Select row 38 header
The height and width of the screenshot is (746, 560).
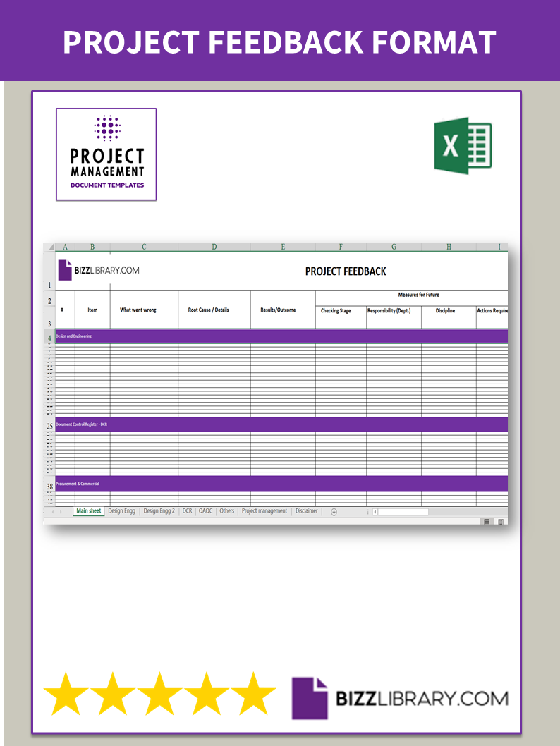point(49,484)
